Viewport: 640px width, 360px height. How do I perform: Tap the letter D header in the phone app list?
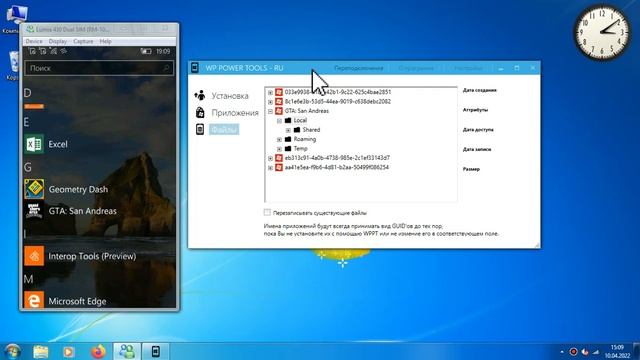[x=27, y=93]
